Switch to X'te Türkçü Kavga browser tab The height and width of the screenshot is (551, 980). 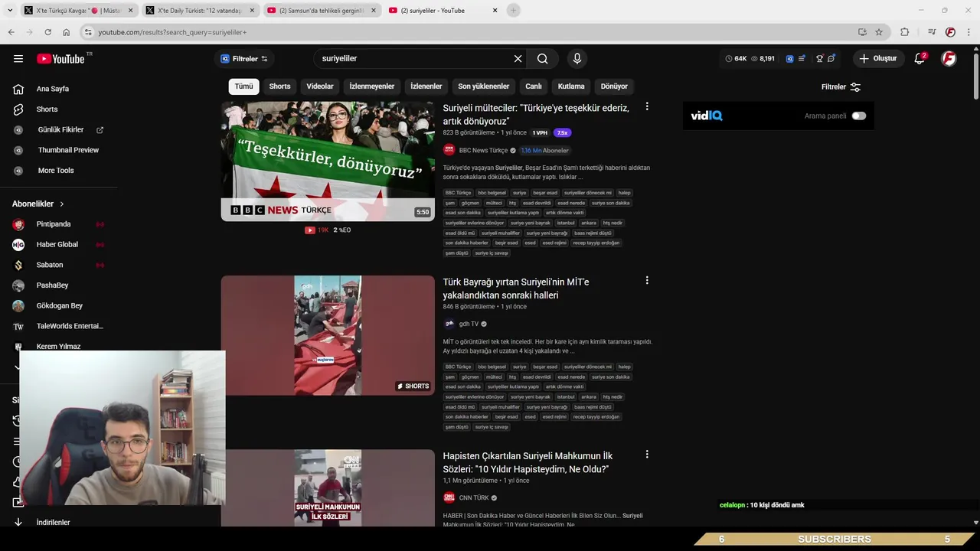coord(77,11)
